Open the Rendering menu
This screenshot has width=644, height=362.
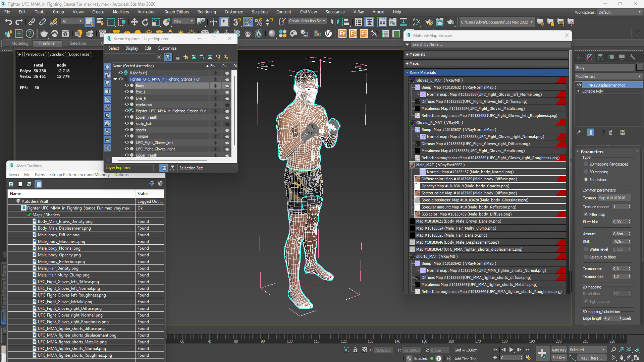tap(207, 12)
